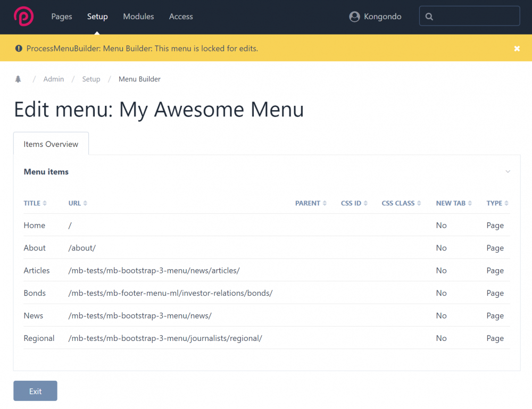Viewport: 532px width, 409px height.
Task: Click the tree home breadcrumb icon
Action: pos(18,79)
